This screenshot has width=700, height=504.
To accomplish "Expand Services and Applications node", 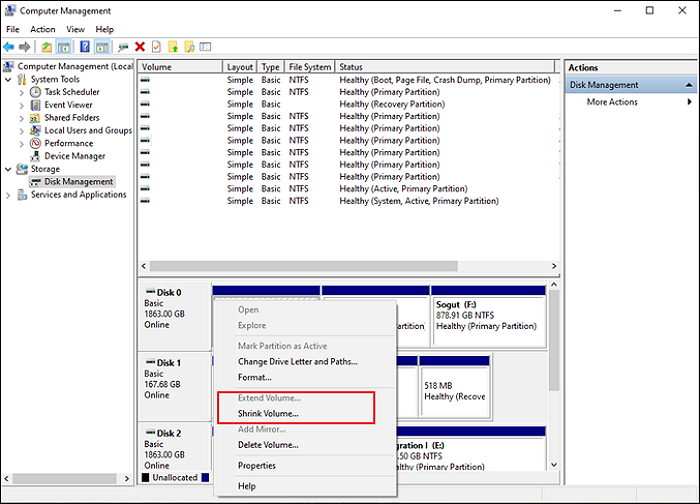I will click(x=10, y=195).
